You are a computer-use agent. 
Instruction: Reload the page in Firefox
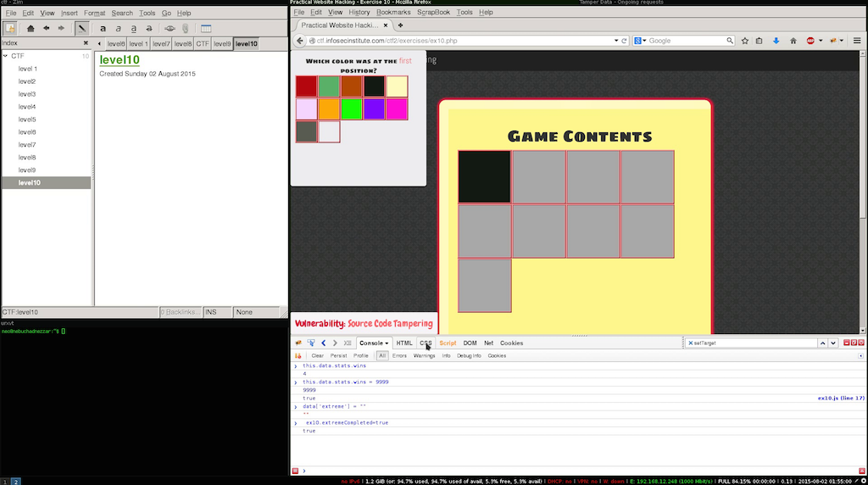pyautogui.click(x=624, y=41)
